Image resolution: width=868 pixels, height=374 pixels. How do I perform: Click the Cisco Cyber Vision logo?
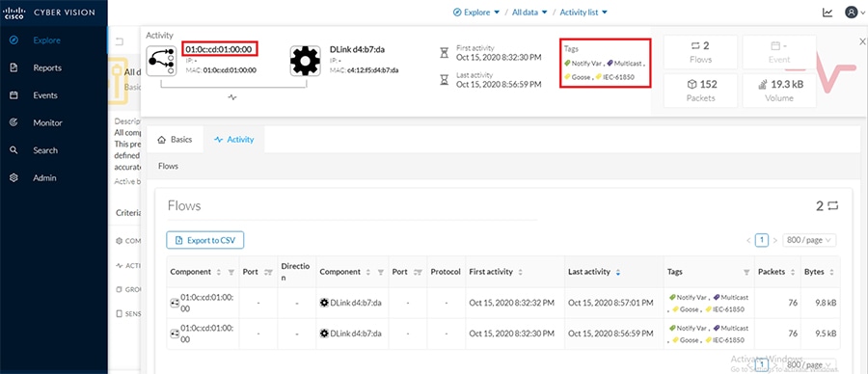click(49, 13)
